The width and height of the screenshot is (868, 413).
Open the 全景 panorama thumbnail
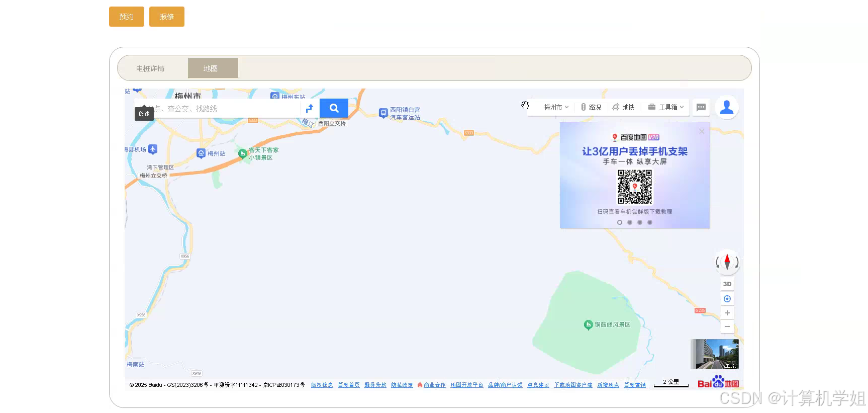tap(714, 354)
